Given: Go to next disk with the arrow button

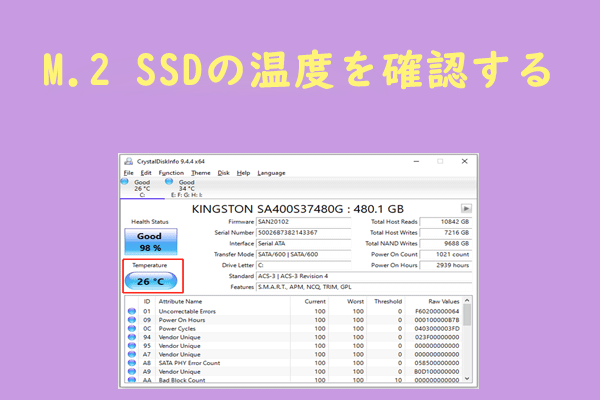Looking at the screenshot, I should pos(466,209).
